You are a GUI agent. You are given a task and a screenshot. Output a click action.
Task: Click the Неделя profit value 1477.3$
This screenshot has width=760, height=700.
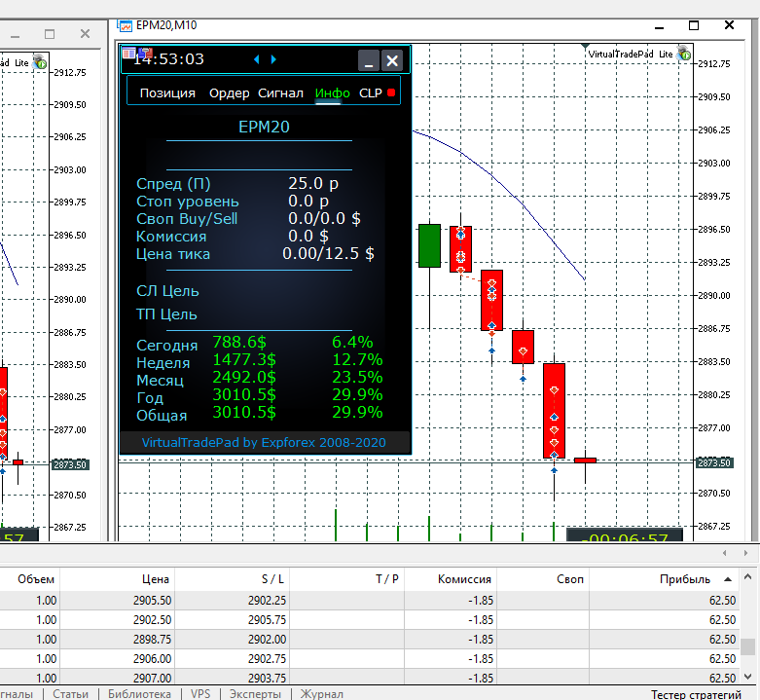pyautogui.click(x=244, y=359)
